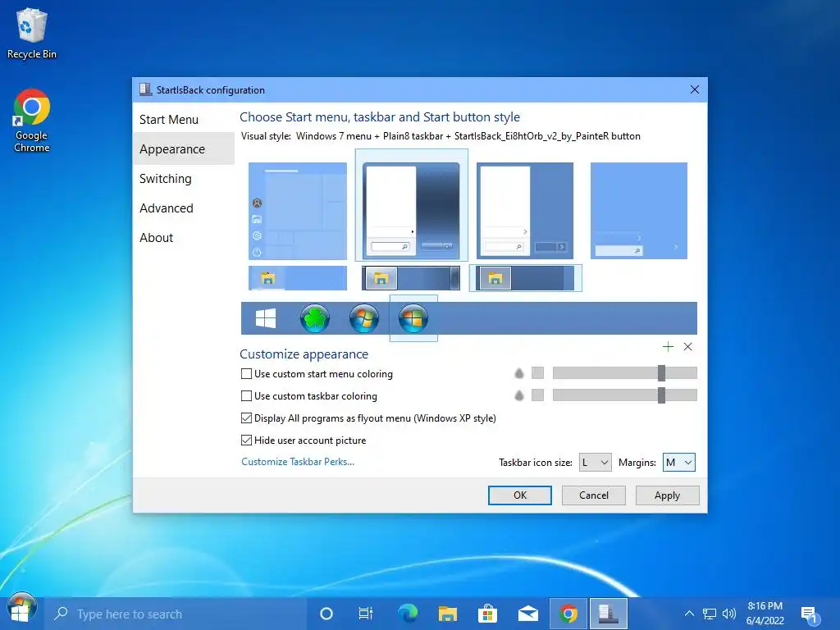Open the Switching section
The height and width of the screenshot is (630, 840).
[x=183, y=178]
